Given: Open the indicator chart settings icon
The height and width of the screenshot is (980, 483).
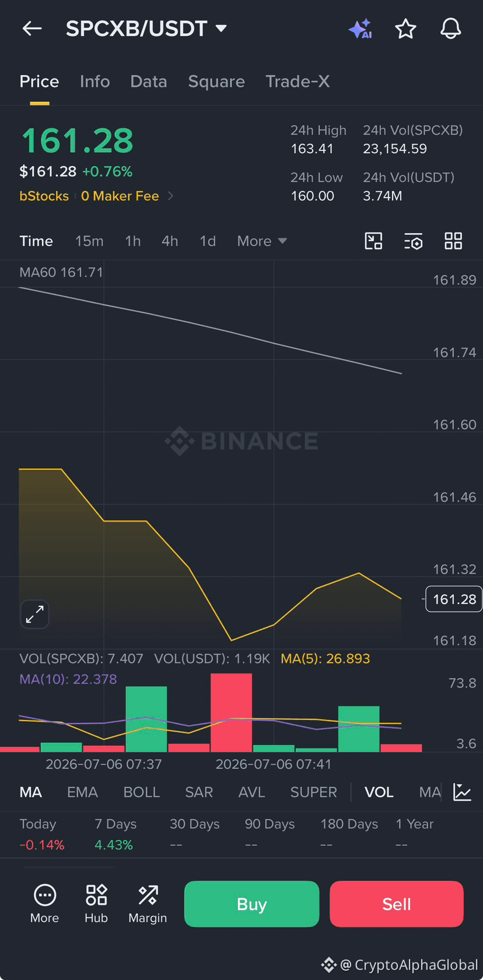Looking at the screenshot, I should click(462, 792).
